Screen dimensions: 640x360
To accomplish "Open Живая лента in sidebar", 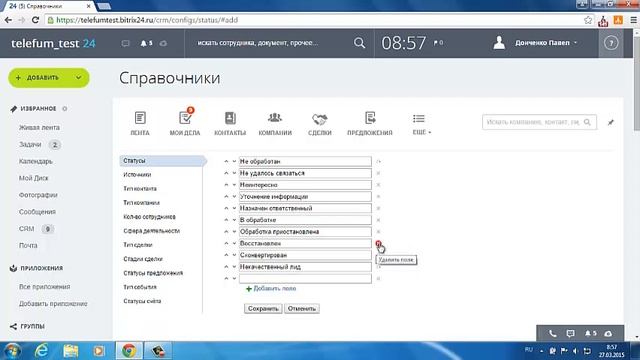I will pos(39,127).
